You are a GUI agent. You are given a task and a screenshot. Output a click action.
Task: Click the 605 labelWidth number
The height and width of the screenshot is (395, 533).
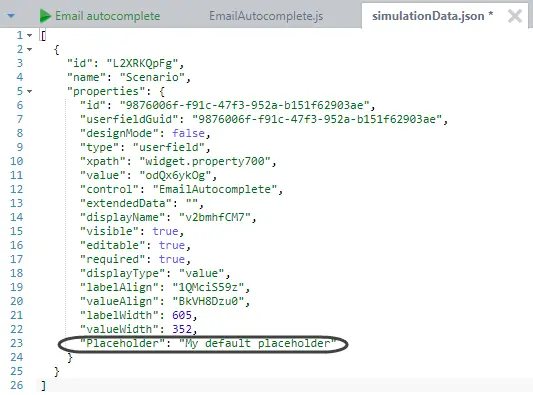pos(182,315)
